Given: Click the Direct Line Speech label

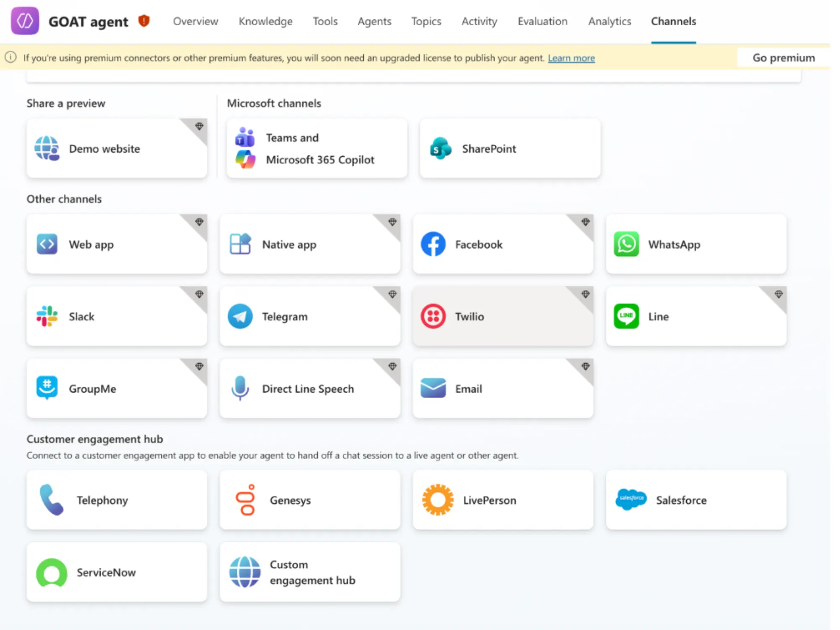Looking at the screenshot, I should coord(308,388).
